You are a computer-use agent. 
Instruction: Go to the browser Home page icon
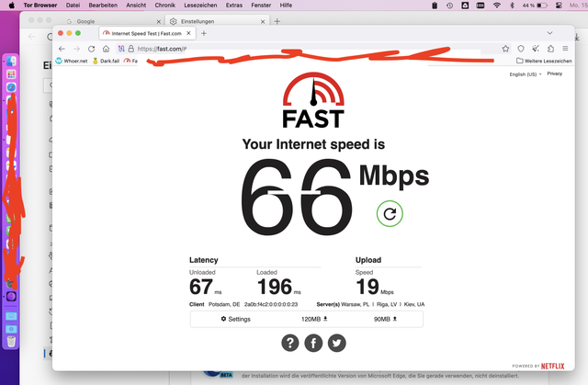(x=107, y=49)
